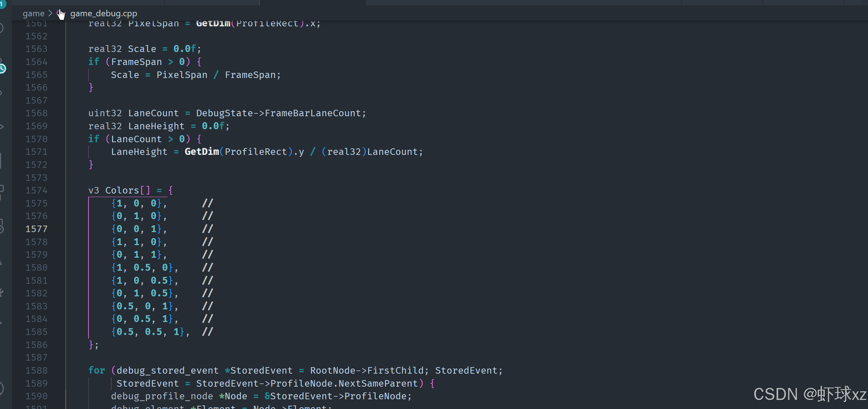Click the badge icon showing 1 notification

click(2, 4)
